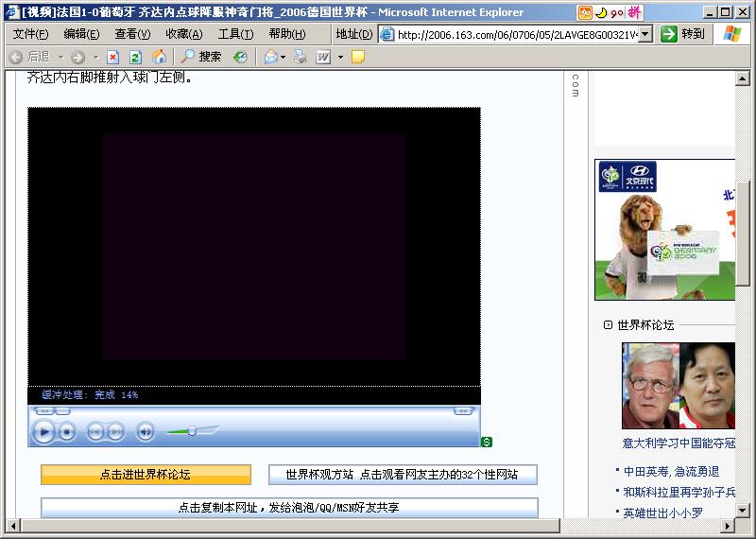The height and width of the screenshot is (539, 756).
Task: Click the horizontal scrollbar left arrow
Action: [x=13, y=526]
